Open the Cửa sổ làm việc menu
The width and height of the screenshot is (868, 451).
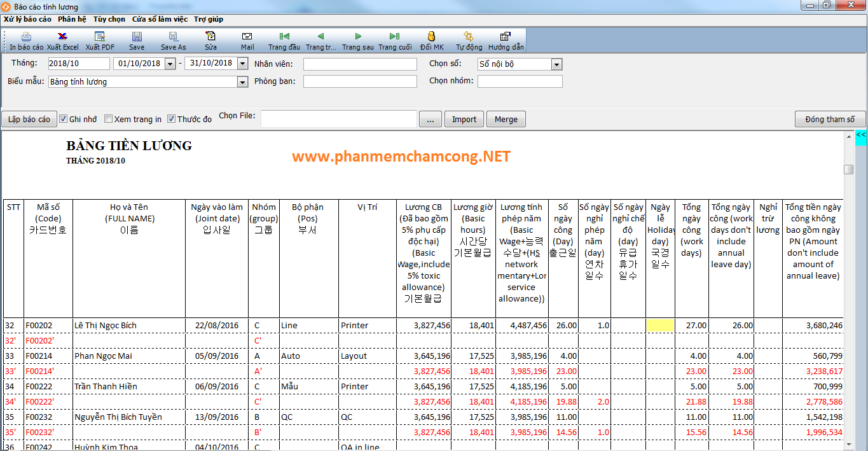(x=160, y=19)
